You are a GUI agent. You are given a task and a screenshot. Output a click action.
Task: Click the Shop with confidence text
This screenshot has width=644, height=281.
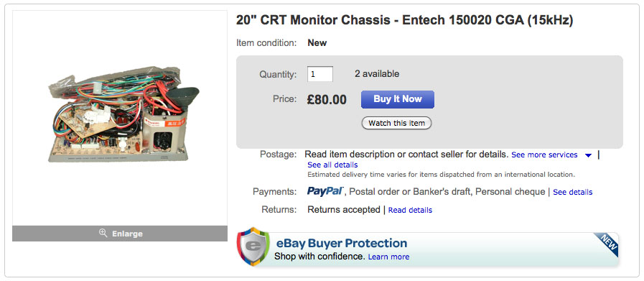click(x=319, y=257)
